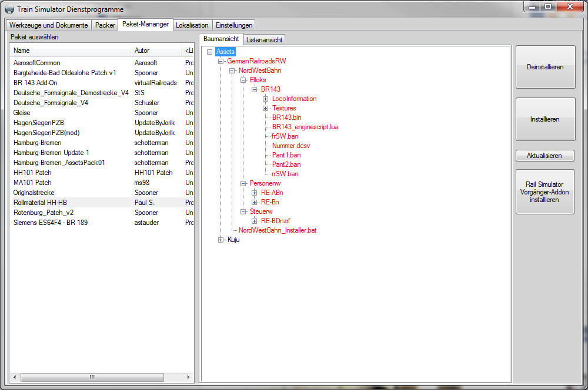Select the Paket-Mananger tab

[145, 24]
